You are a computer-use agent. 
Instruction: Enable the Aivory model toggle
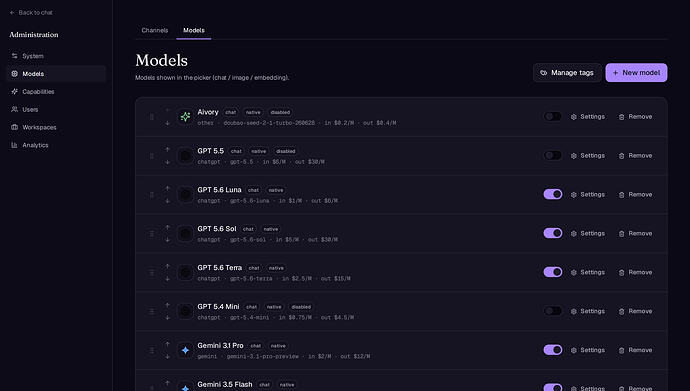pyautogui.click(x=553, y=117)
